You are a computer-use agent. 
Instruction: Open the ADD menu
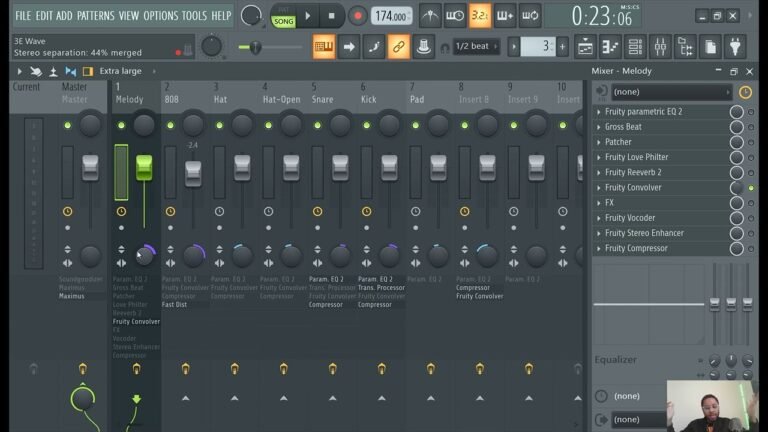tap(64, 16)
